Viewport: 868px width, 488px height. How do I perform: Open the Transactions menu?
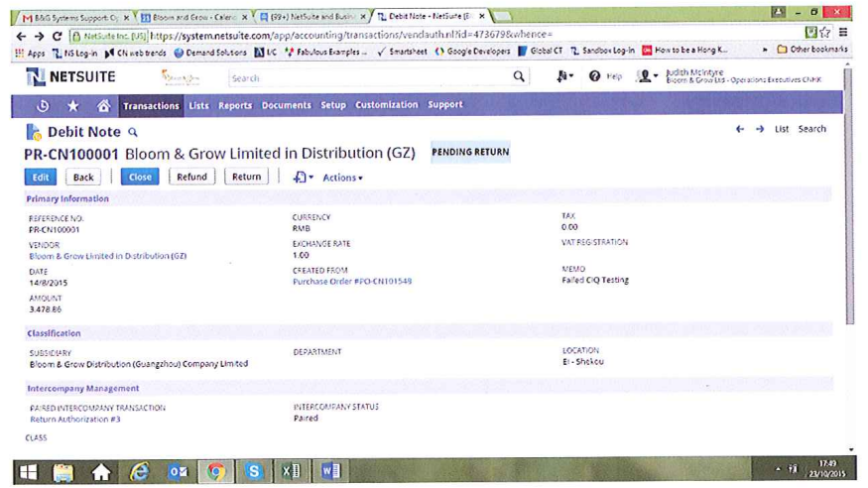(151, 106)
